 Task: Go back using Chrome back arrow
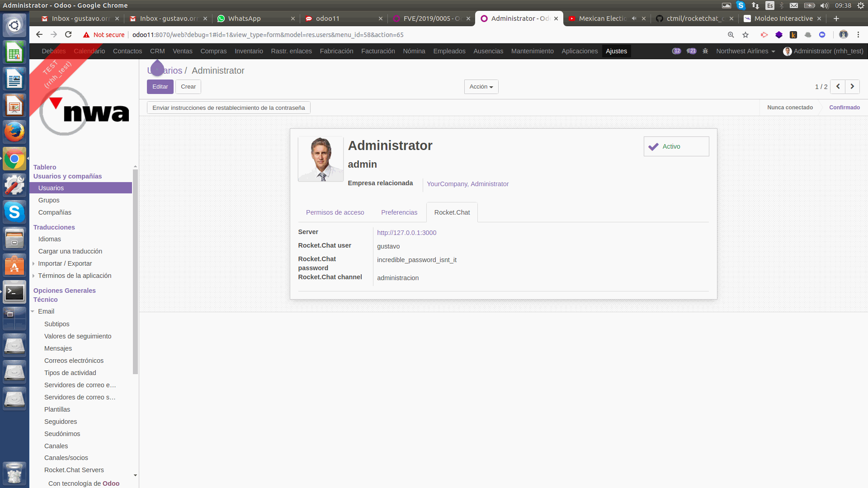tap(39, 35)
